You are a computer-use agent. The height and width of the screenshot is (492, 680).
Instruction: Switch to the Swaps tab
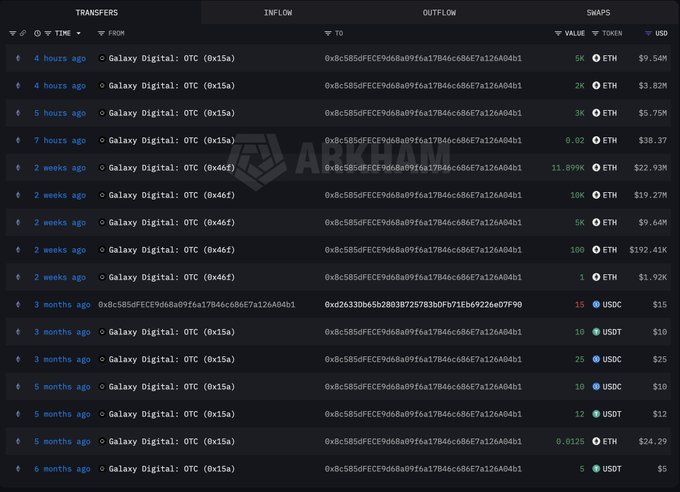598,13
